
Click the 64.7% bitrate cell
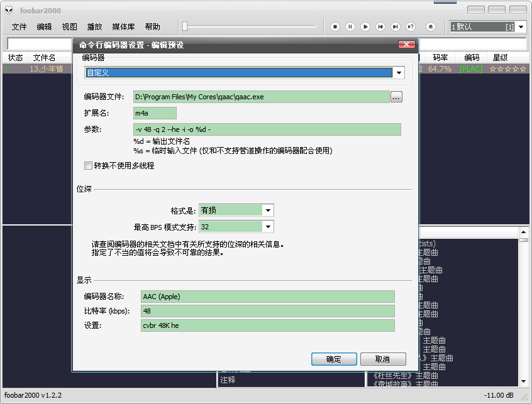click(440, 69)
